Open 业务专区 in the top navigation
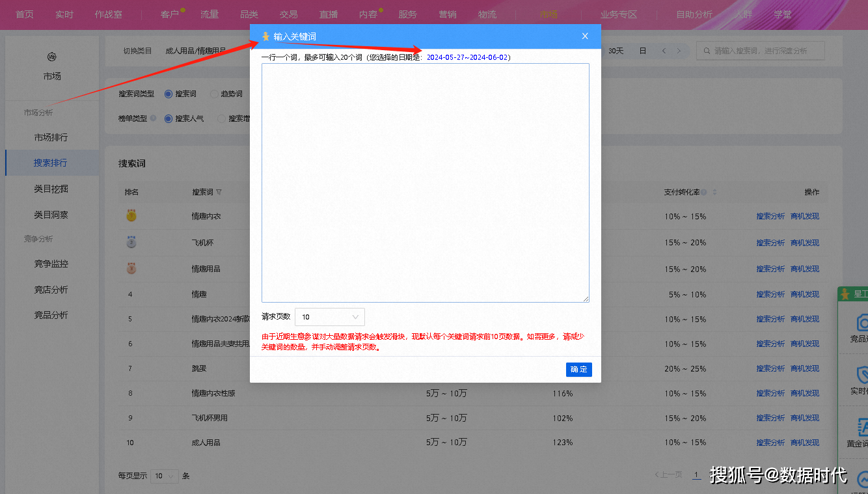Screen dimensions: 868x494 pos(619,14)
